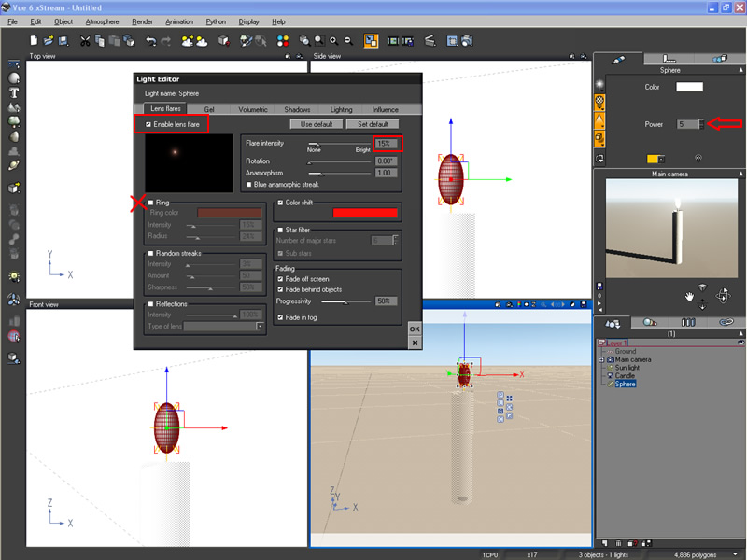The height and width of the screenshot is (560, 747).
Task: Click the red Color shift swatch
Action: pyautogui.click(x=365, y=213)
